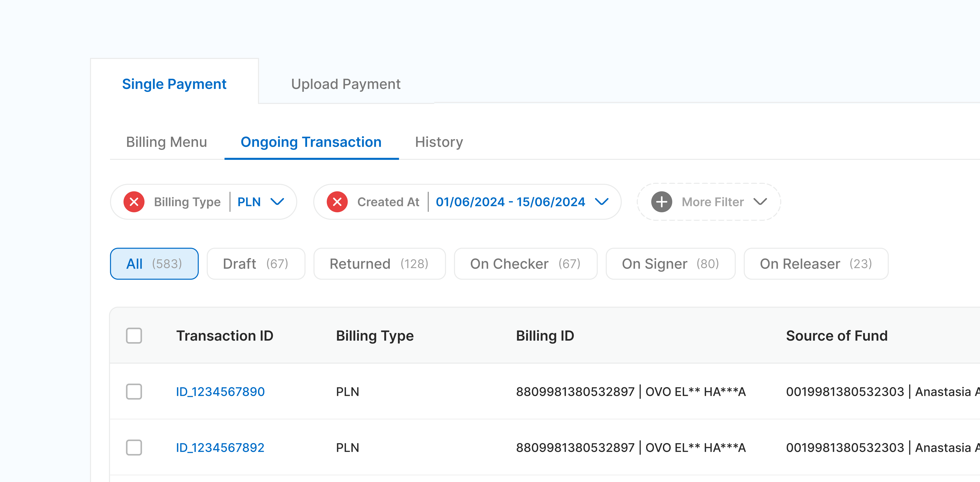Filter by On Signer (80)
Image resolution: width=980 pixels, height=482 pixels.
coord(671,264)
